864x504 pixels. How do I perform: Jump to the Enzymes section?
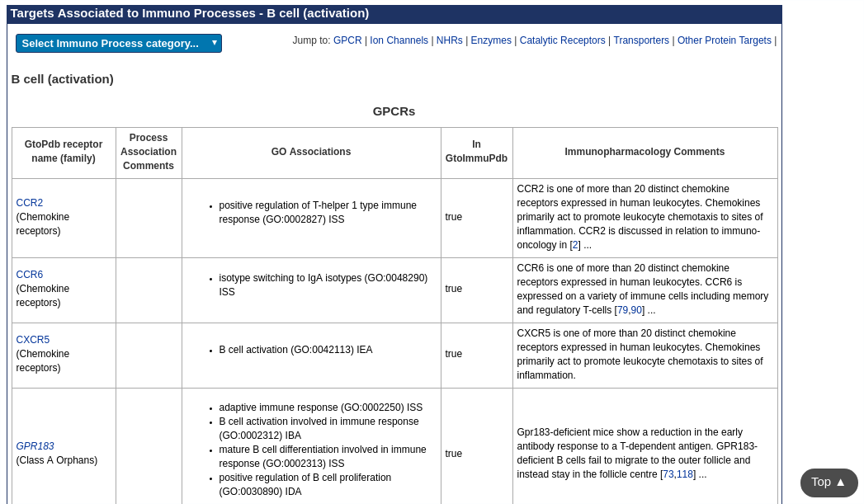pos(491,40)
